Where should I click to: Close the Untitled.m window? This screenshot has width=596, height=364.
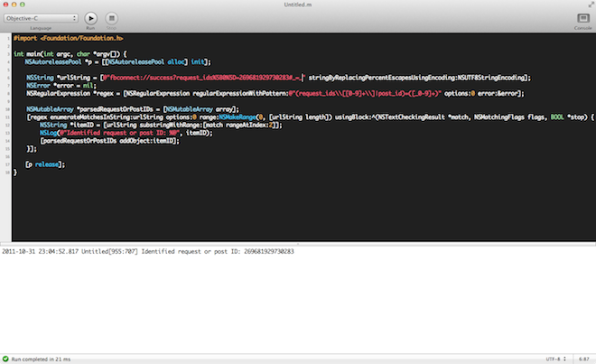coord(5,5)
